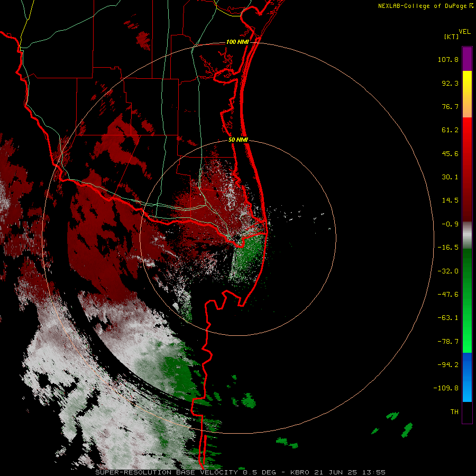476x476 pixels.
Task: Select the 61.2 scale value
Action: pos(450,130)
